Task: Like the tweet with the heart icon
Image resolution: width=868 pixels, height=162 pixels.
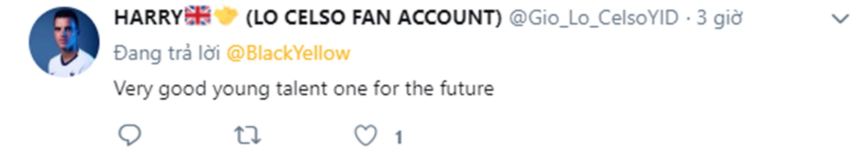Action: pyautogui.click(x=366, y=135)
